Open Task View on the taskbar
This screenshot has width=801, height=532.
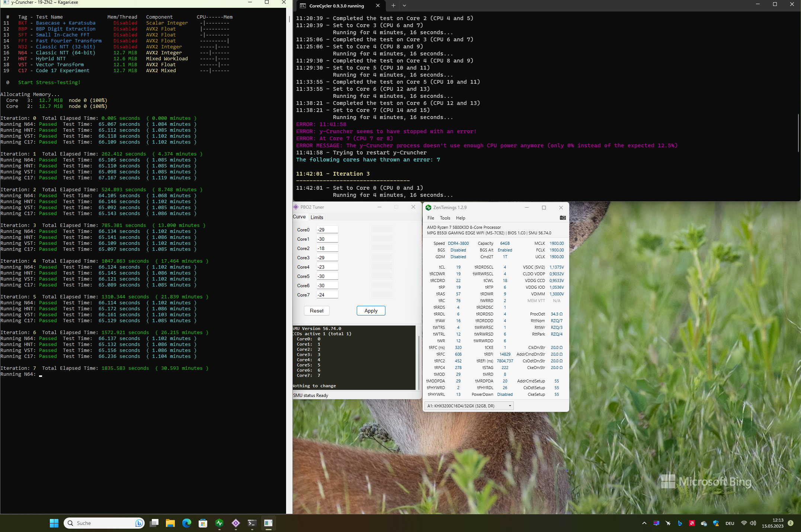tap(154, 523)
